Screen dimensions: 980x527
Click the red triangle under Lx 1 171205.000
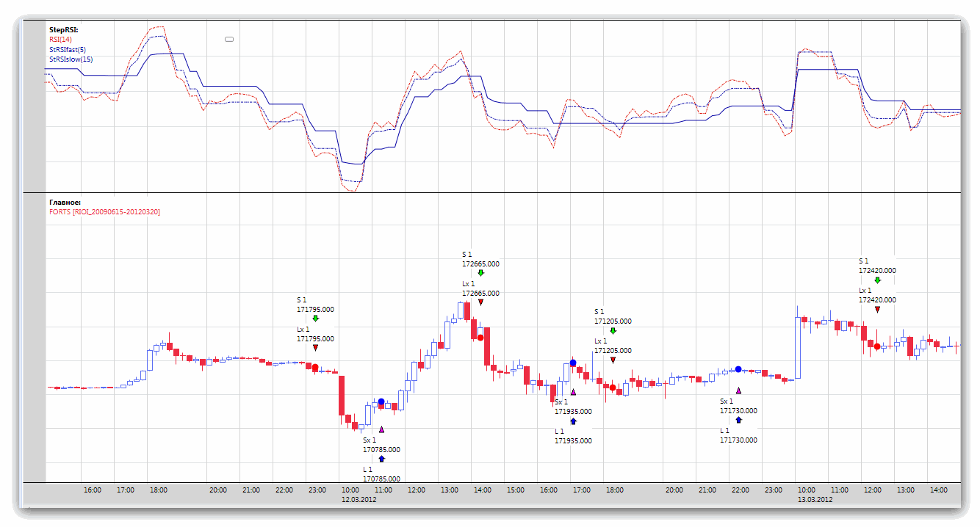[x=613, y=360]
